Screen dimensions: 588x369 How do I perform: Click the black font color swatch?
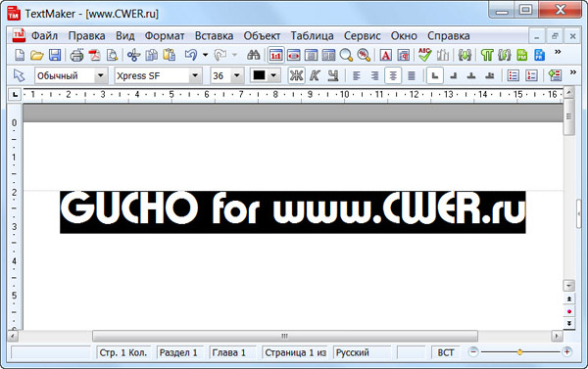[259, 75]
